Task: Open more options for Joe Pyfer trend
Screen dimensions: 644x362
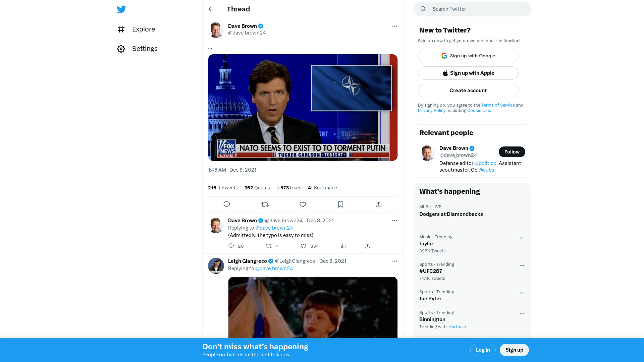Action: (x=522, y=293)
